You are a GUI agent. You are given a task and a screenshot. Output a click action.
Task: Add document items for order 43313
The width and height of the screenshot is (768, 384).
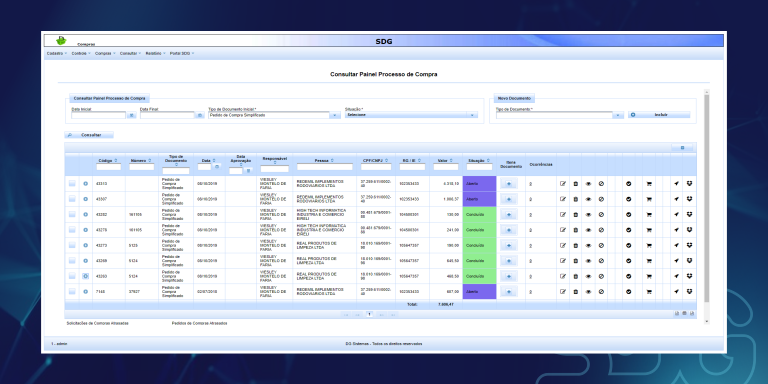(x=508, y=184)
